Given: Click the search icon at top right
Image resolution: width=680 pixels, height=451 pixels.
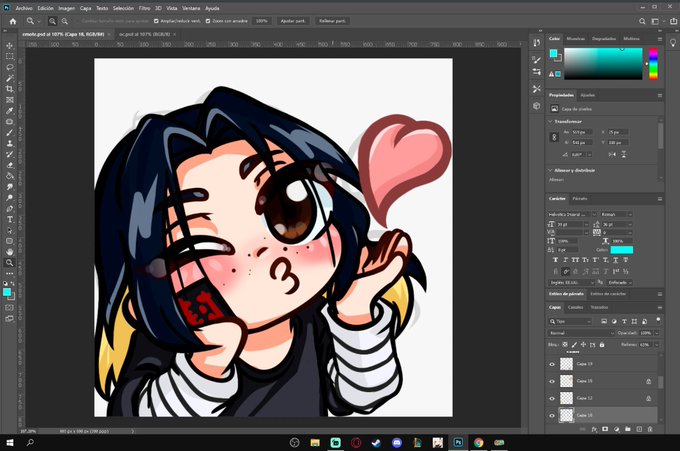Looking at the screenshot, I should click(x=642, y=21).
